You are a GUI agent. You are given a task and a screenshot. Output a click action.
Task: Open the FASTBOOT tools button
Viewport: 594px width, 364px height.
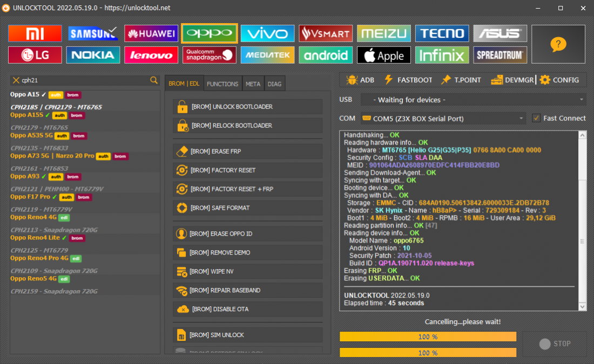(x=408, y=80)
